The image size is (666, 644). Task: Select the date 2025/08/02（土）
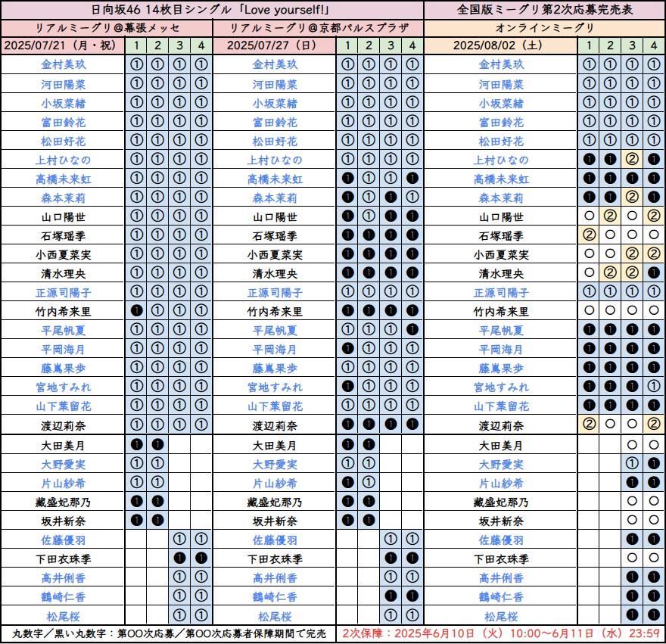pyautogui.click(x=500, y=45)
